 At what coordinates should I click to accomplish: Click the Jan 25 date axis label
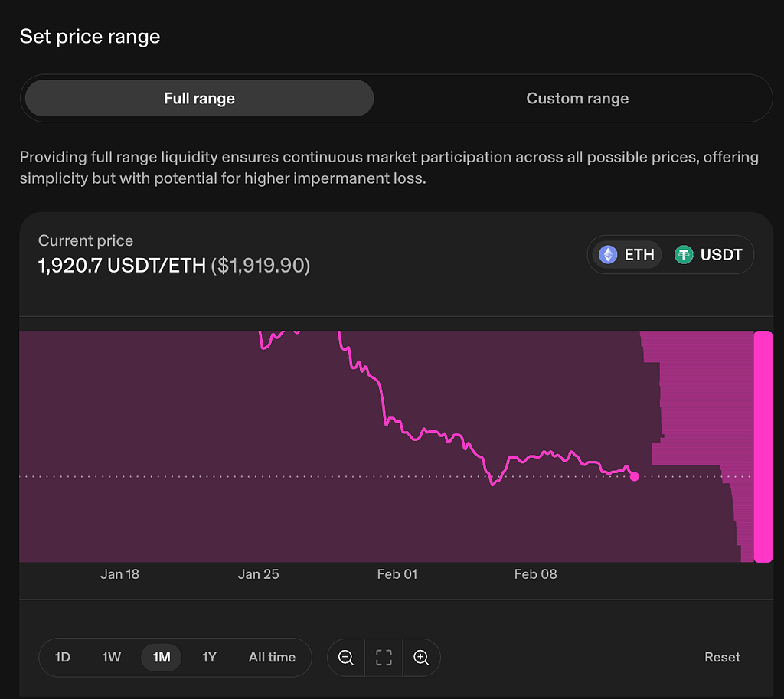[258, 574]
